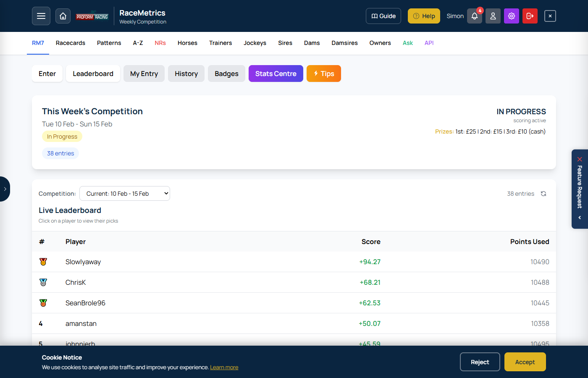The height and width of the screenshot is (378, 588).
Task: Open the Competition period dropdown
Action: point(125,194)
